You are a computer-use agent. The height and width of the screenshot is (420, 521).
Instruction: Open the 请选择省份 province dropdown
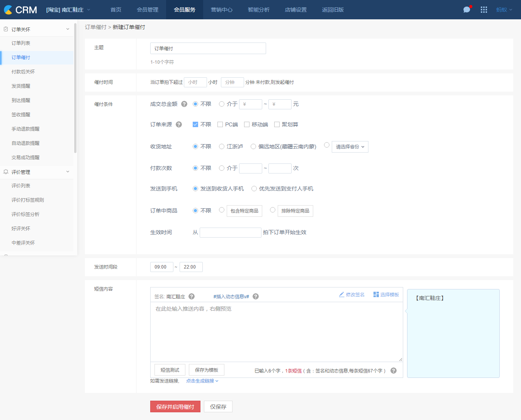click(x=350, y=147)
